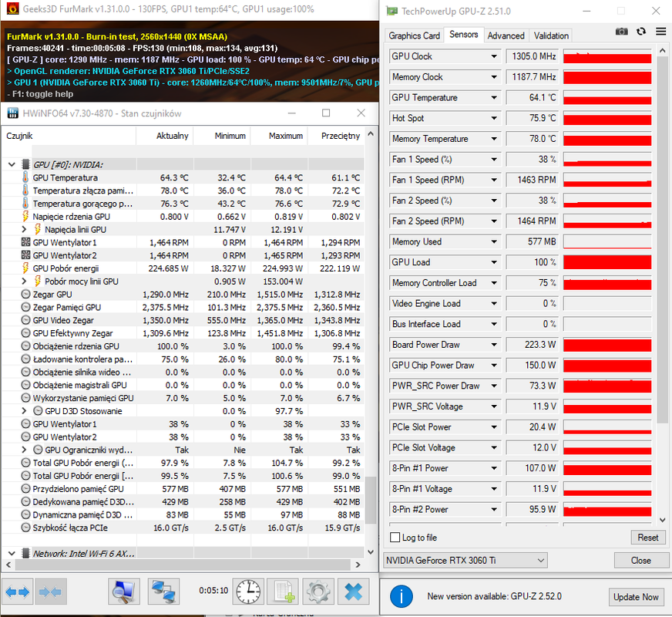
Task: Open HWiNFO sensor settings gear icon
Action: point(318,592)
